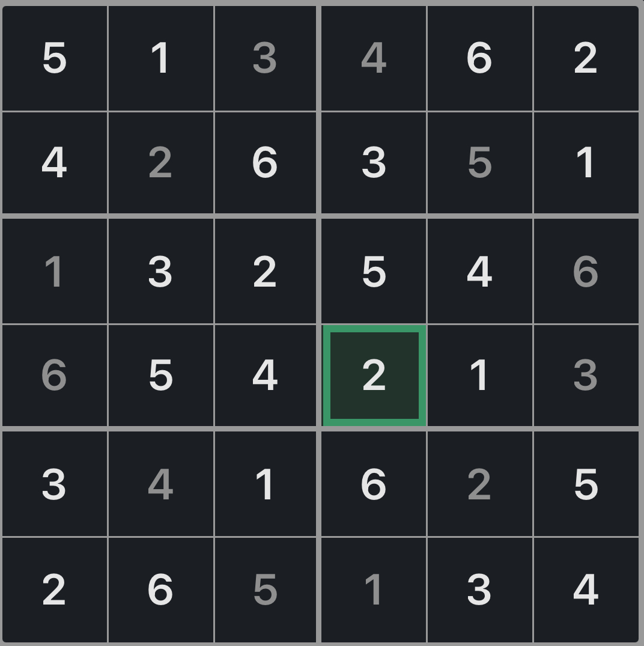The image size is (644, 646).
Task: Click the gray 2 in the fifth row
Action: (x=479, y=484)
